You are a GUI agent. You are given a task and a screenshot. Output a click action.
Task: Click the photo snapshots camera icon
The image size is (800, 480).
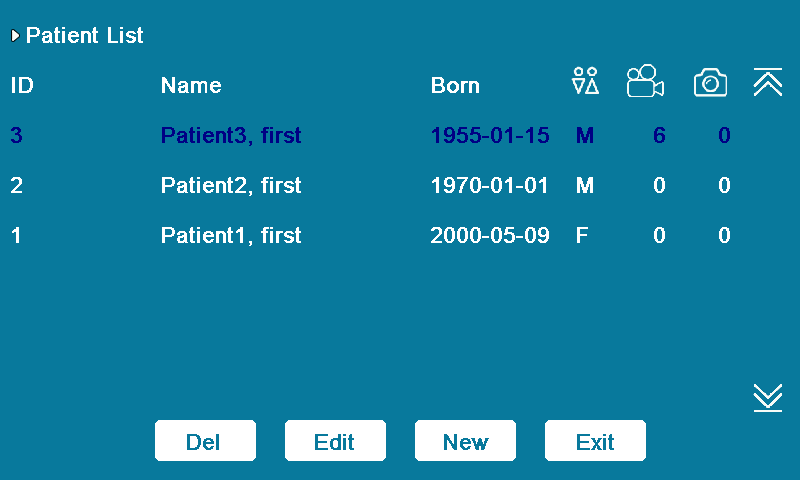[x=710, y=83]
